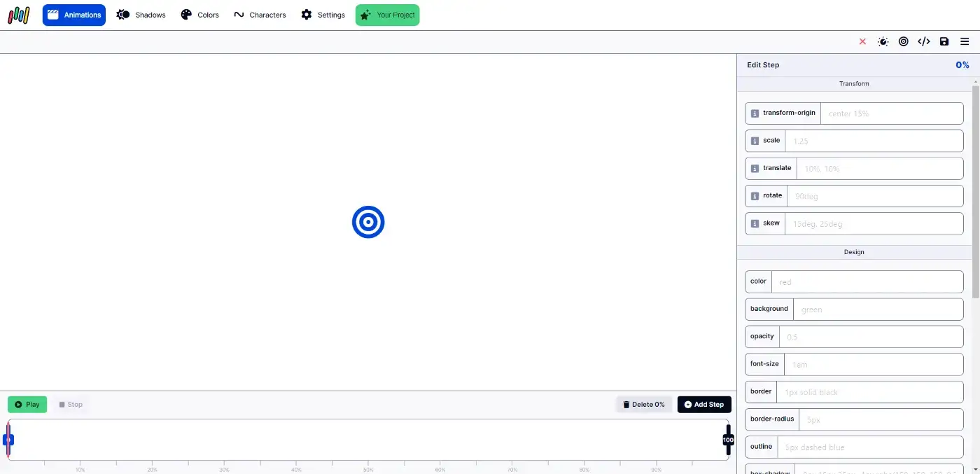Focus the outline input field
This screenshot has width=980, height=474.
[x=870, y=447]
